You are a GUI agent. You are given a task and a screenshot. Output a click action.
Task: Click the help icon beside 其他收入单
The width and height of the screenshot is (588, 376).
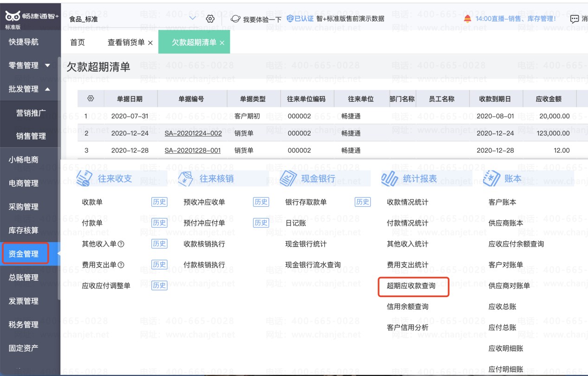[x=121, y=244]
